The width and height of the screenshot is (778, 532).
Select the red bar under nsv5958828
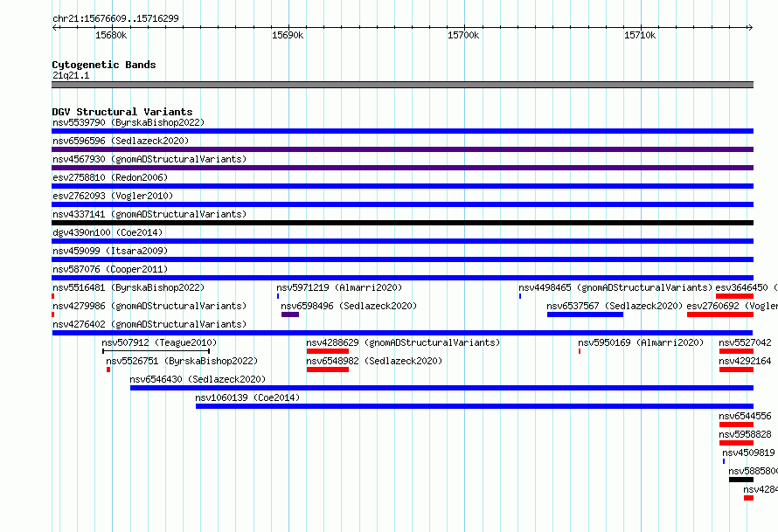pyautogui.click(x=736, y=443)
